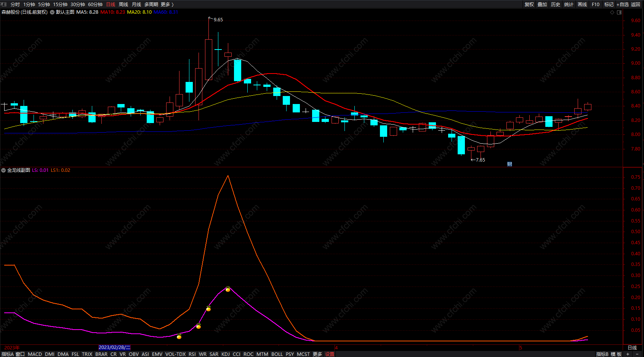Click the minus zoom-out button at bottom right

637,354
